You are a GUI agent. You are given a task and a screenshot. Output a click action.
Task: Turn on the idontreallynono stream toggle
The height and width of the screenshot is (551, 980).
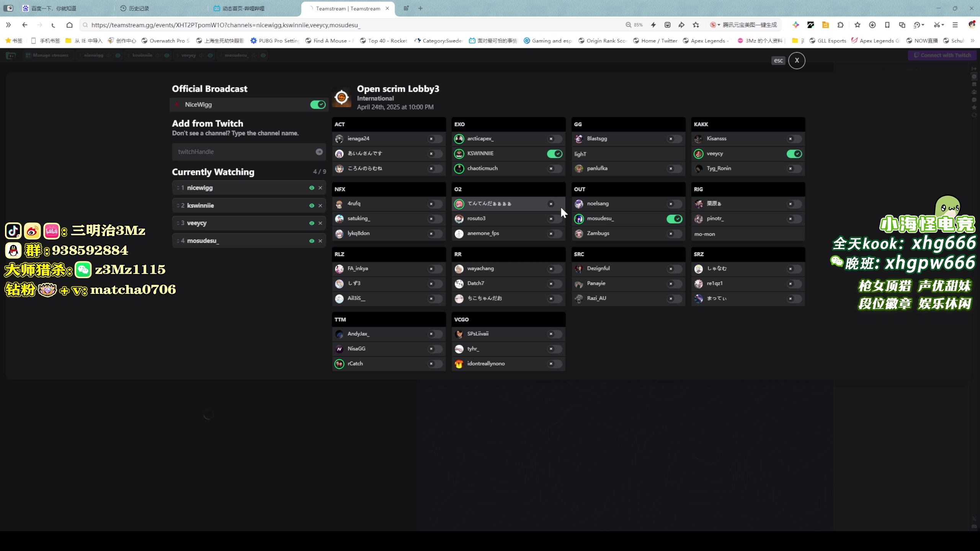pyautogui.click(x=555, y=364)
